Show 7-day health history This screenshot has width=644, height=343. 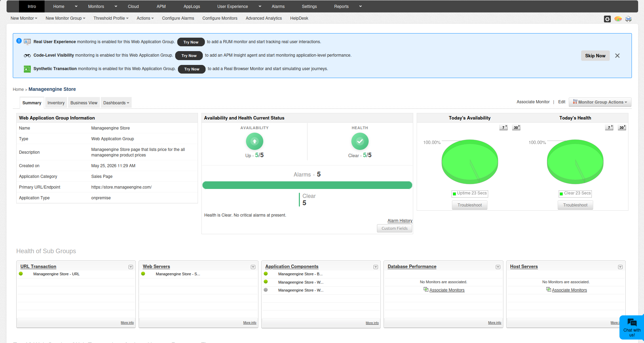(609, 127)
